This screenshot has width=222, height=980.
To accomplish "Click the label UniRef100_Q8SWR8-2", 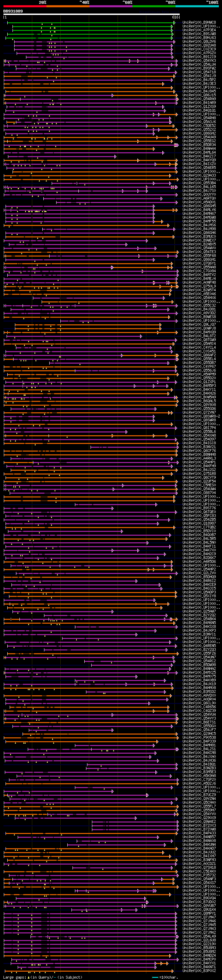I will [201, 416].
